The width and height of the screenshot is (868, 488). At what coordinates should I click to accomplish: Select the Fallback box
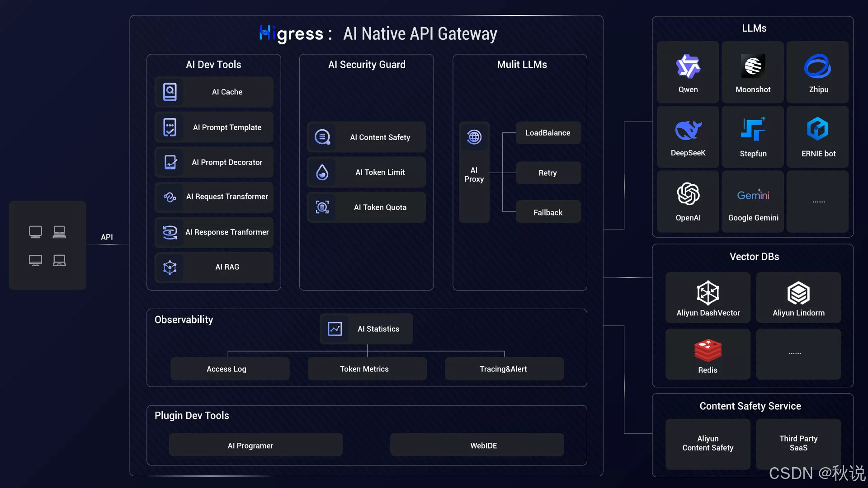coord(547,212)
